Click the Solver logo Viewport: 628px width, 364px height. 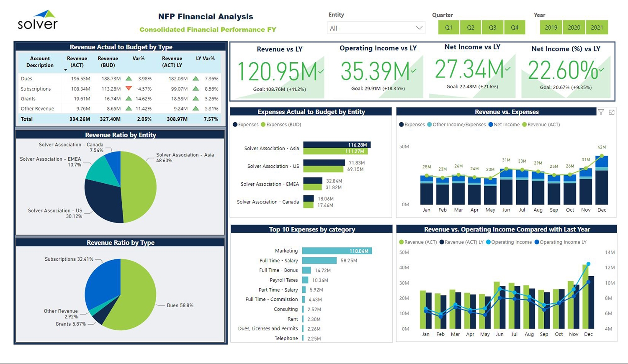point(38,20)
